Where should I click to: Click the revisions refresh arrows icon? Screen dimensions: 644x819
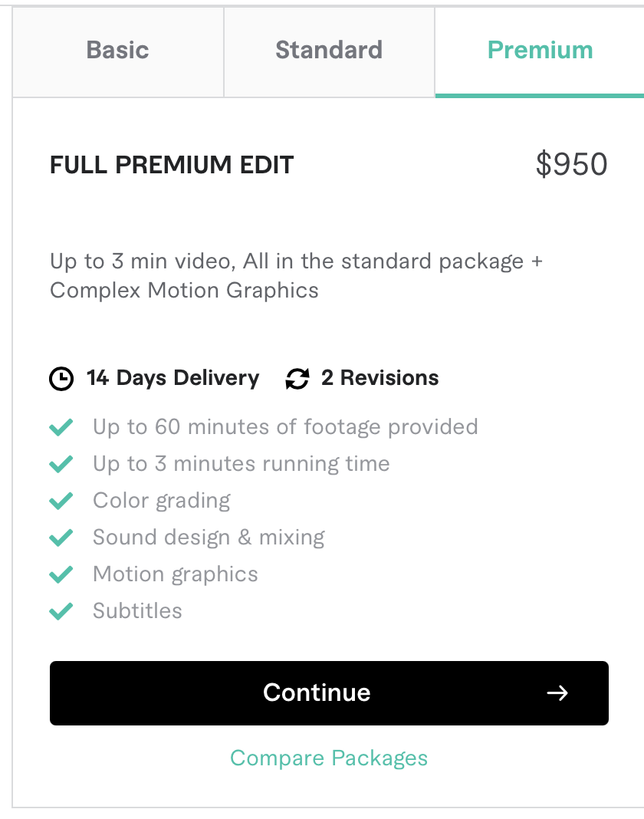pyautogui.click(x=297, y=379)
